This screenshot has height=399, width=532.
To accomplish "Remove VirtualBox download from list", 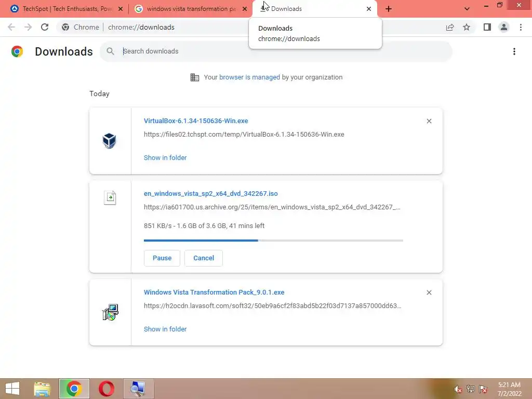I will coord(429,121).
